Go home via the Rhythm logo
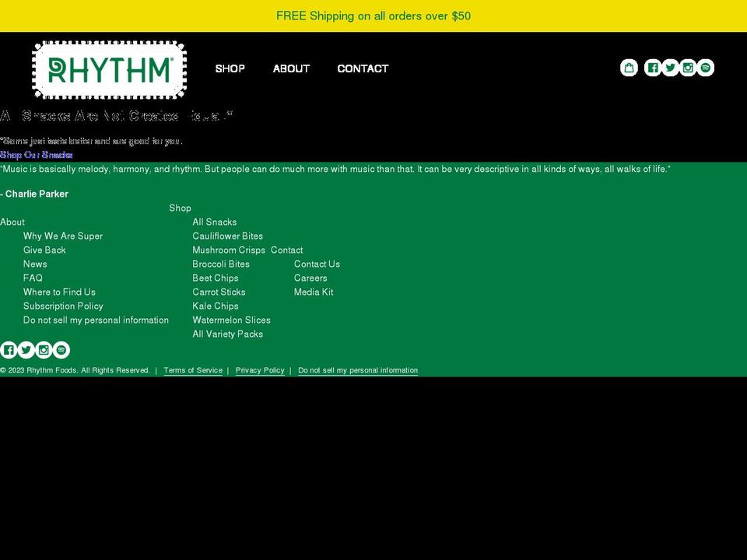 tap(110, 70)
